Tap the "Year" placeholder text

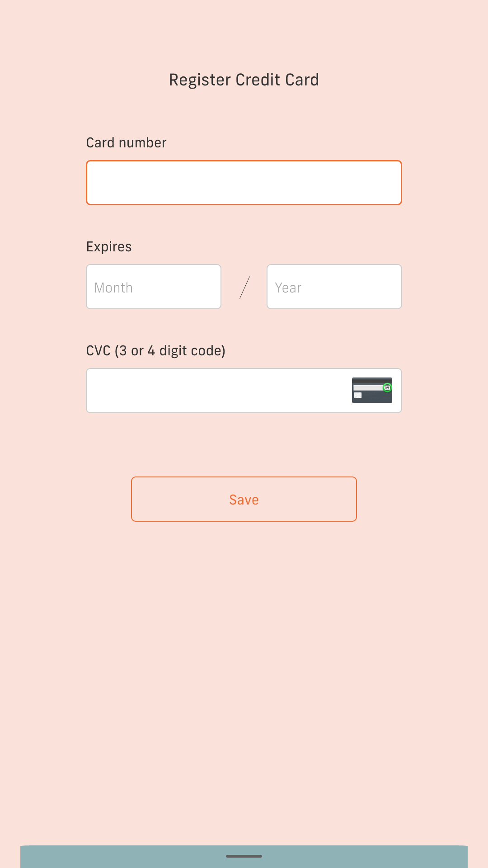pyautogui.click(x=288, y=288)
